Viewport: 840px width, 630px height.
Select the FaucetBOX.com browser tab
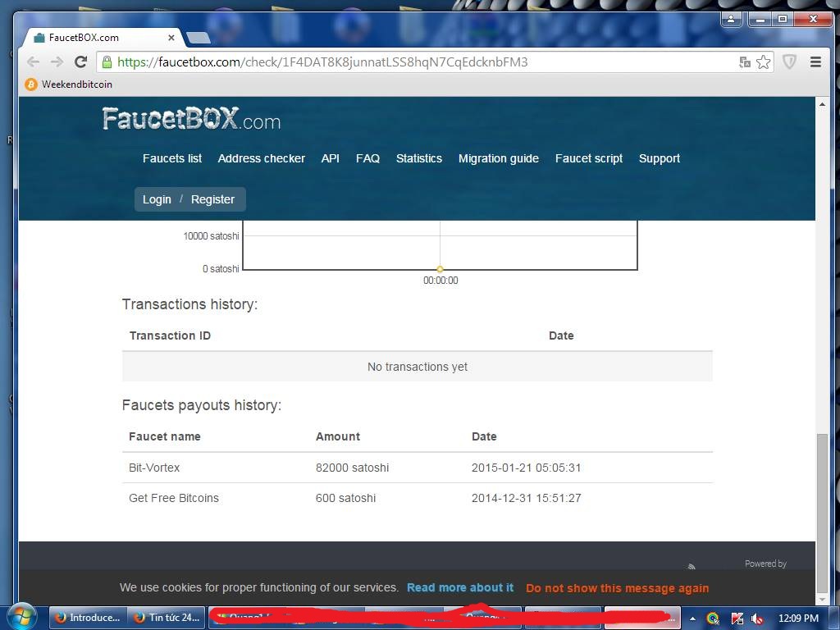(x=102, y=38)
